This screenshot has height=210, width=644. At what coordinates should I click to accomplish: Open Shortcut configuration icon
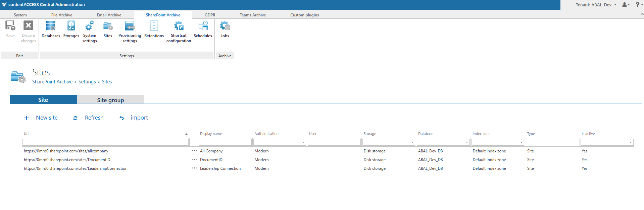click(x=179, y=25)
